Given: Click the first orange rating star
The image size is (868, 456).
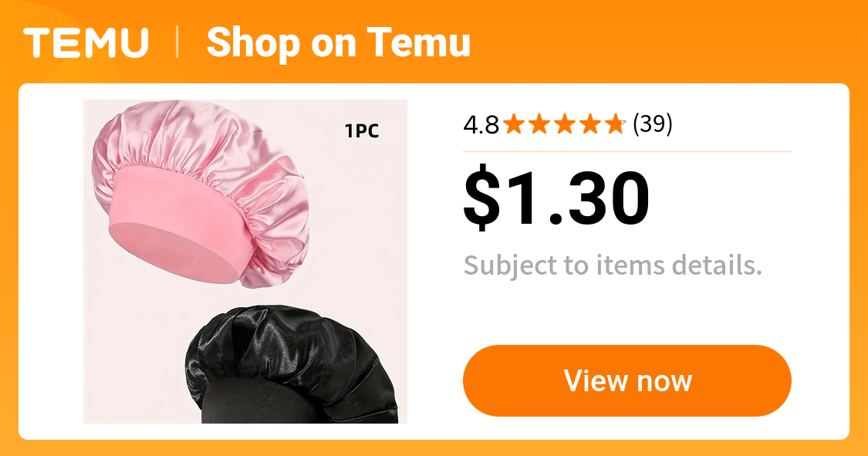Looking at the screenshot, I should pos(515,124).
